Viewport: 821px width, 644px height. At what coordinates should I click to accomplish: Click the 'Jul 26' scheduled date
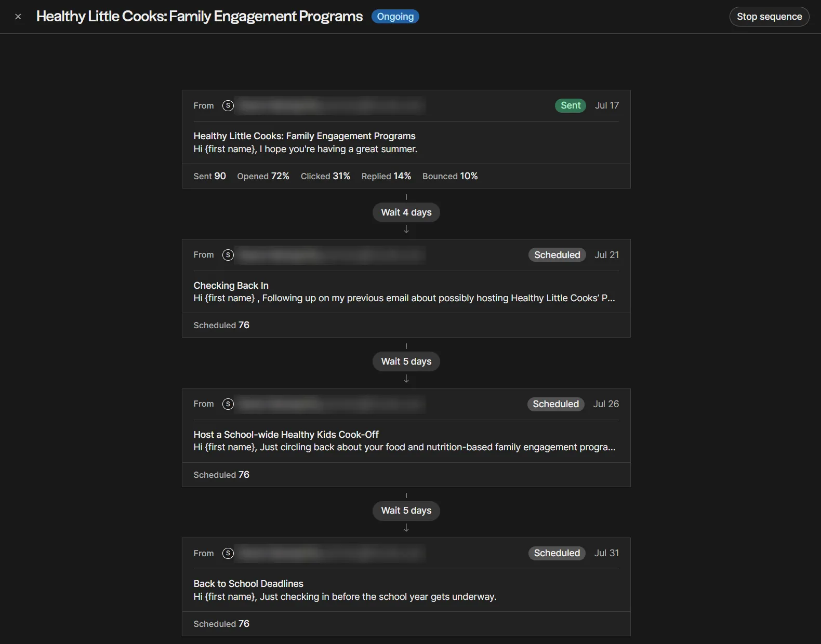606,404
